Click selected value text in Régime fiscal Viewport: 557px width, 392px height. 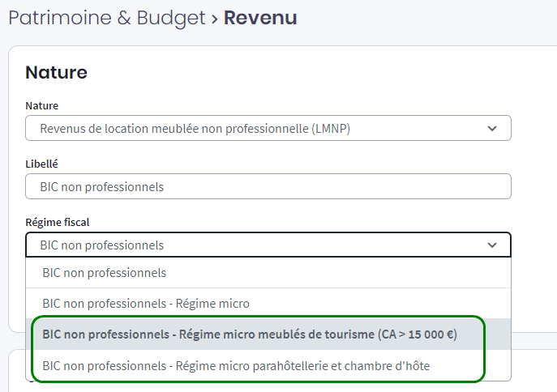pos(101,245)
